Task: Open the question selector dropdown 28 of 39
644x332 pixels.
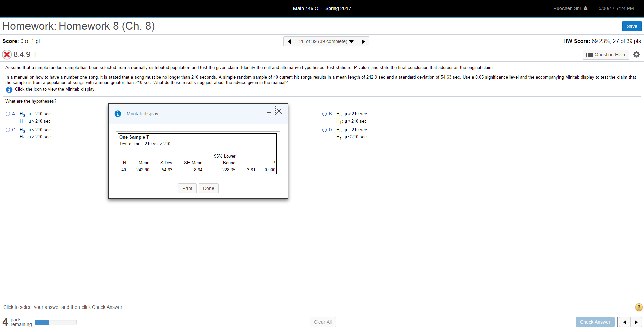Action: pyautogui.click(x=326, y=41)
